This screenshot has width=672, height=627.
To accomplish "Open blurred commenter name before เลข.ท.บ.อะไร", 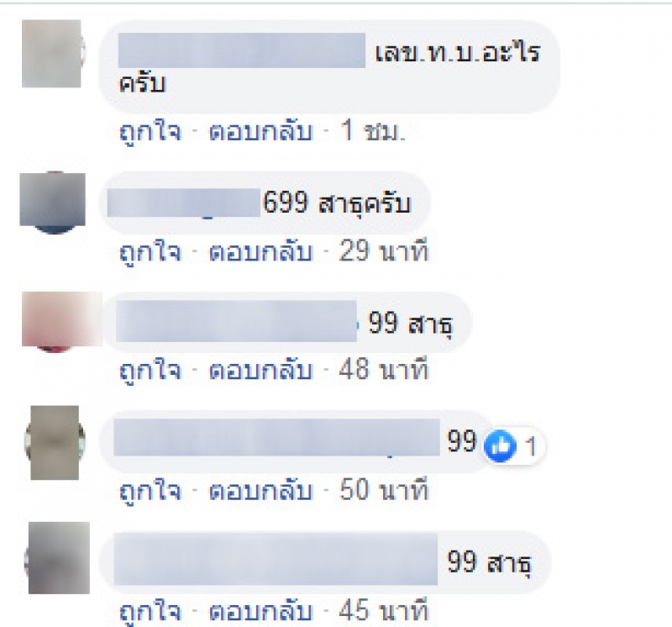I will 242,50.
